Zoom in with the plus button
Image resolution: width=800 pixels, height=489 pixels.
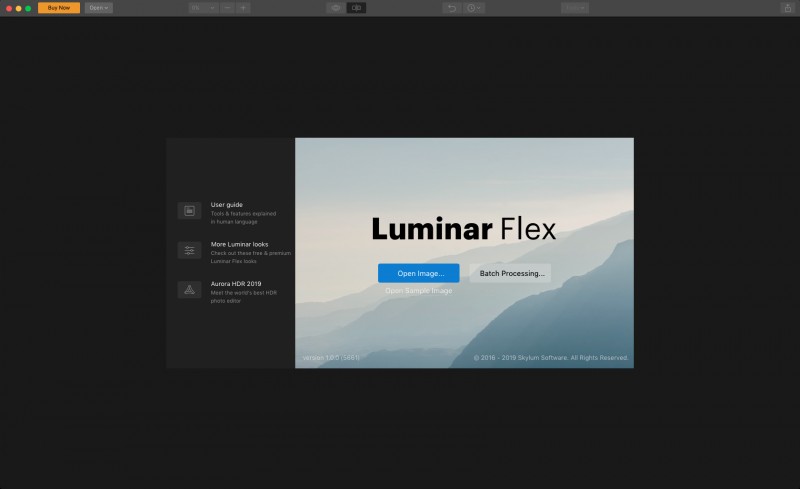pyautogui.click(x=243, y=8)
